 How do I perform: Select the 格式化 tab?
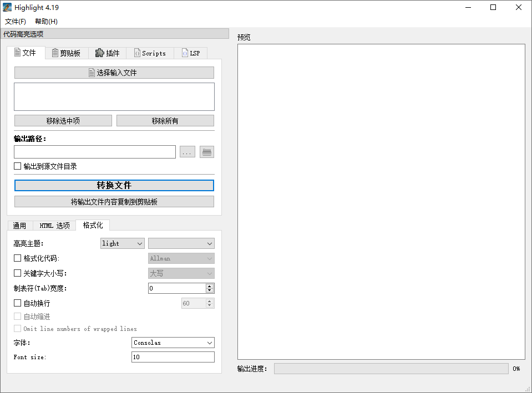point(93,225)
